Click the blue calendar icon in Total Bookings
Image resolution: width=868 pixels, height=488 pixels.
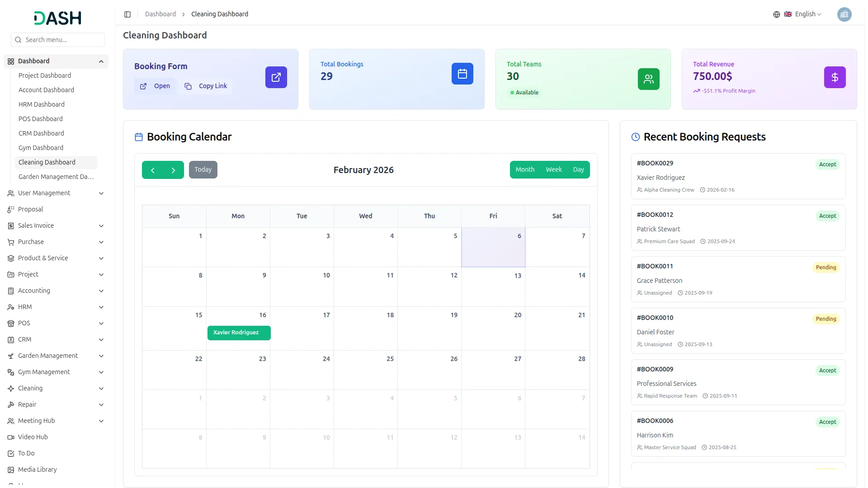(x=462, y=74)
